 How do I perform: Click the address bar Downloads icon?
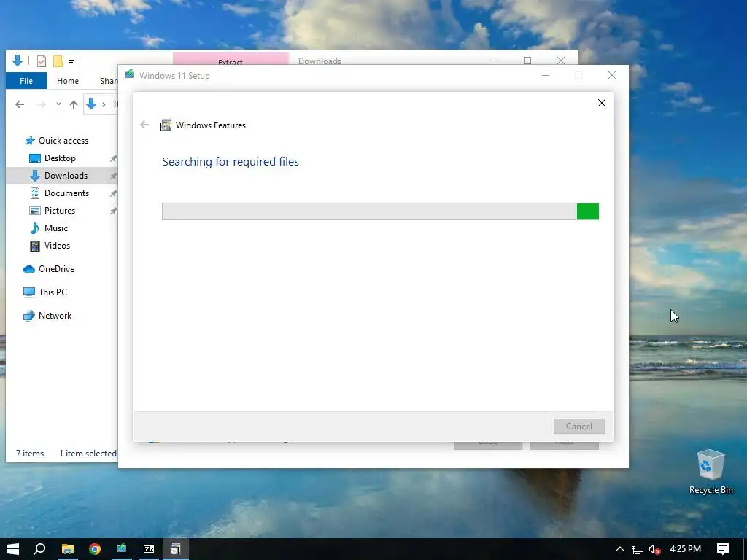tap(91, 104)
